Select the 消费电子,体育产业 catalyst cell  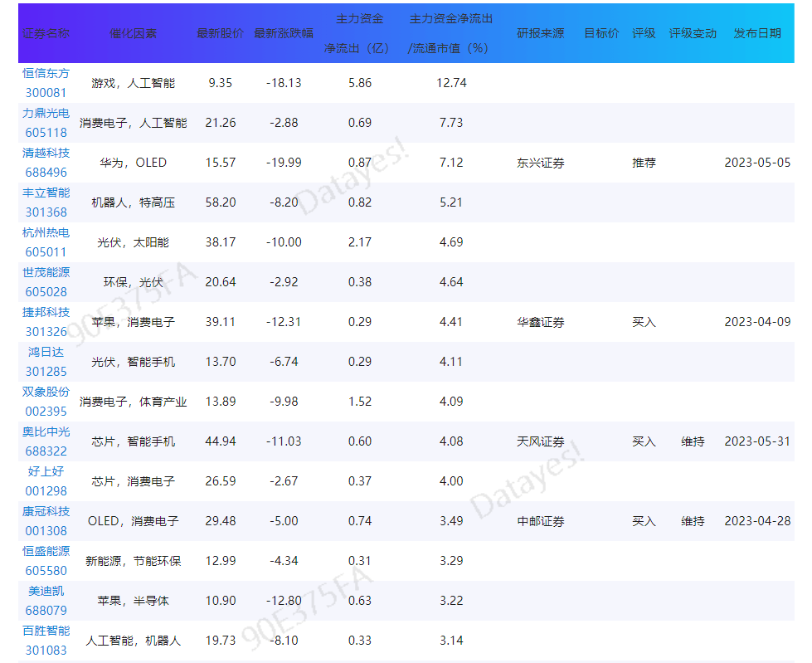point(133,402)
